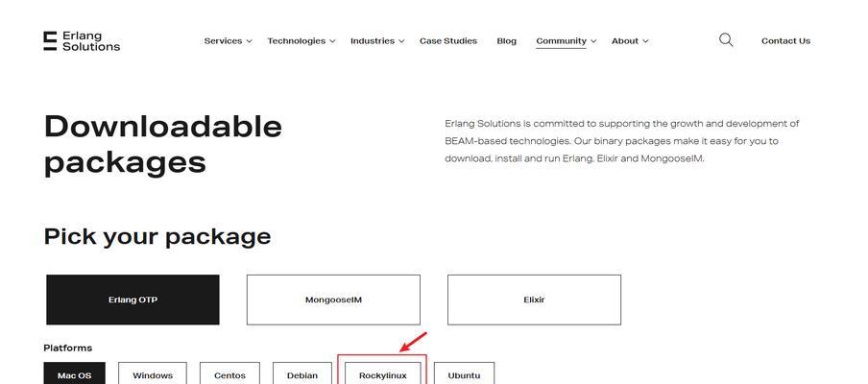The width and height of the screenshot is (868, 384).
Task: Select the Erlang OTP package
Action: (x=133, y=300)
